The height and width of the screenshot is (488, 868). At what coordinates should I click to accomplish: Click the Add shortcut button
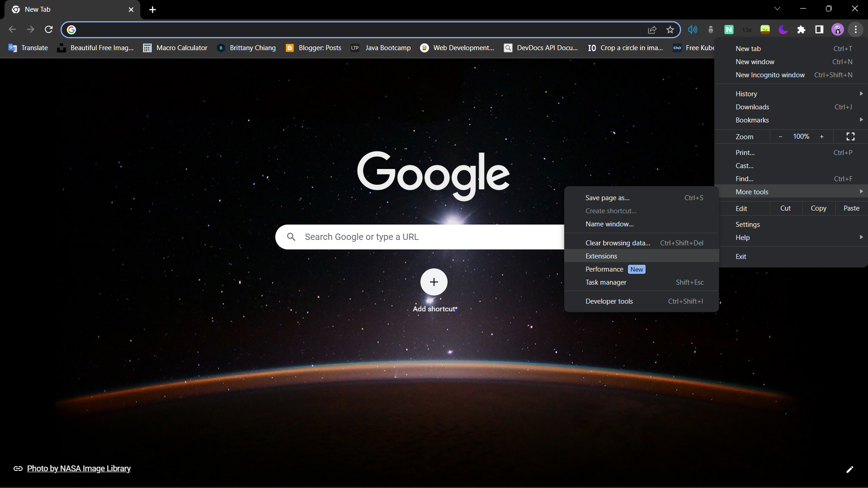coord(434,291)
